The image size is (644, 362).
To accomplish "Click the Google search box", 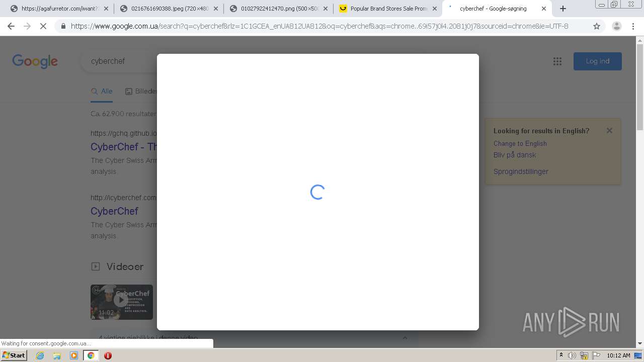I will pos(119,61).
